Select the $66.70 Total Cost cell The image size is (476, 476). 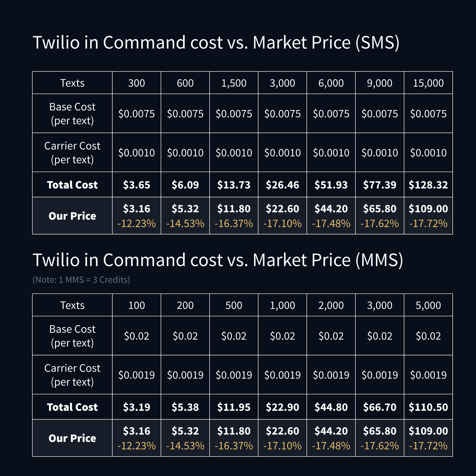[379, 407]
